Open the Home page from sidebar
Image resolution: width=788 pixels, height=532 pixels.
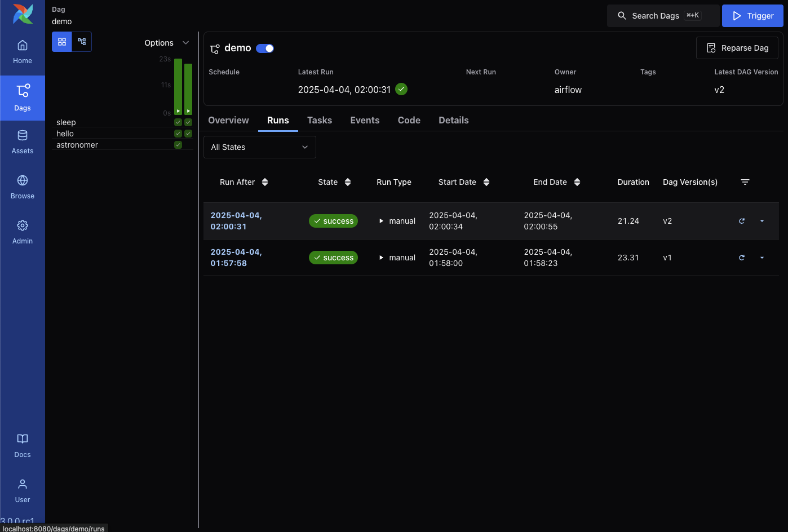tap(23, 52)
